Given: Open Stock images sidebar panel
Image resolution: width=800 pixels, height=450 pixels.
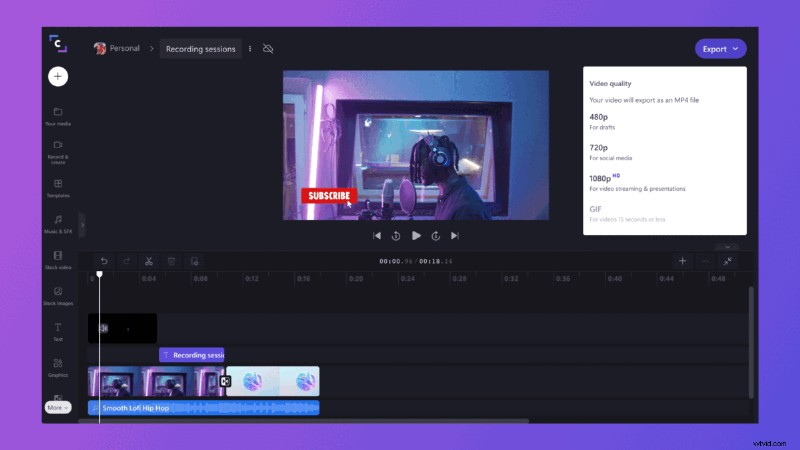Looking at the screenshot, I should click(58, 296).
